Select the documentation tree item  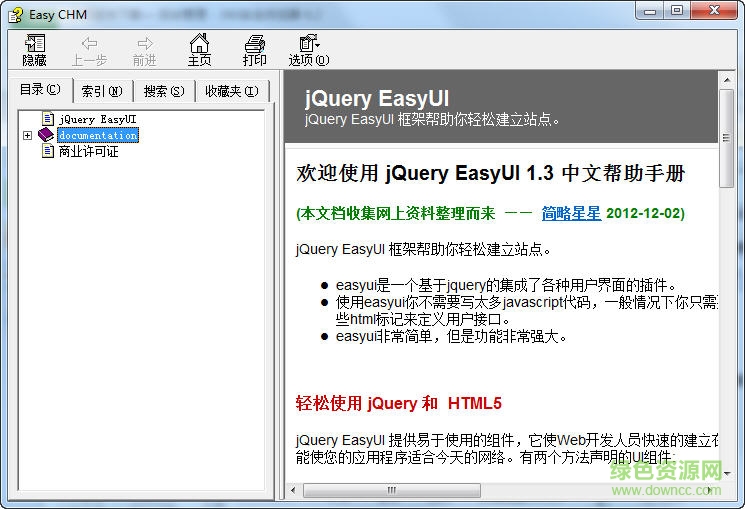click(98, 135)
